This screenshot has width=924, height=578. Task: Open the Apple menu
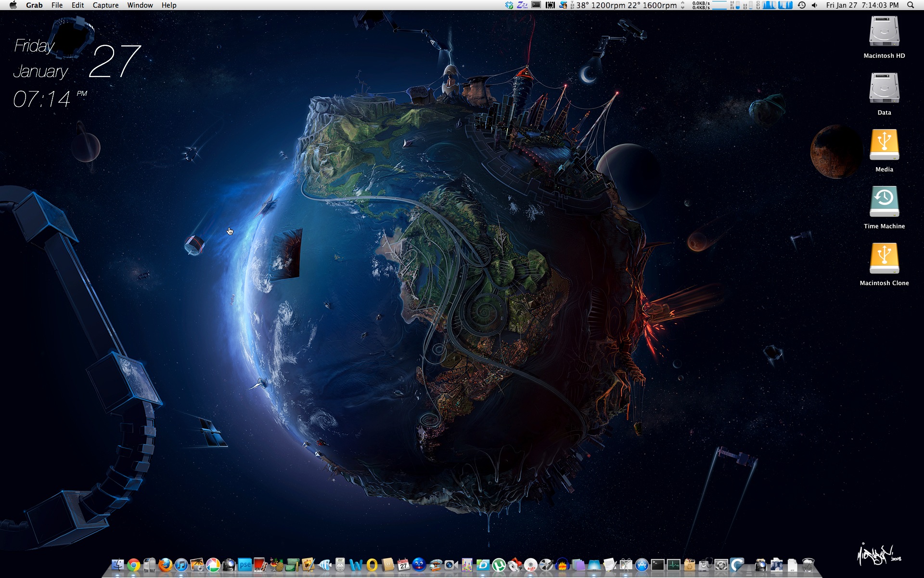[13, 5]
